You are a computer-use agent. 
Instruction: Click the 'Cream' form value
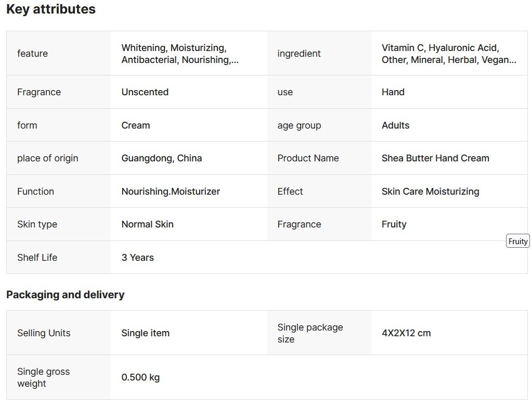click(x=136, y=125)
